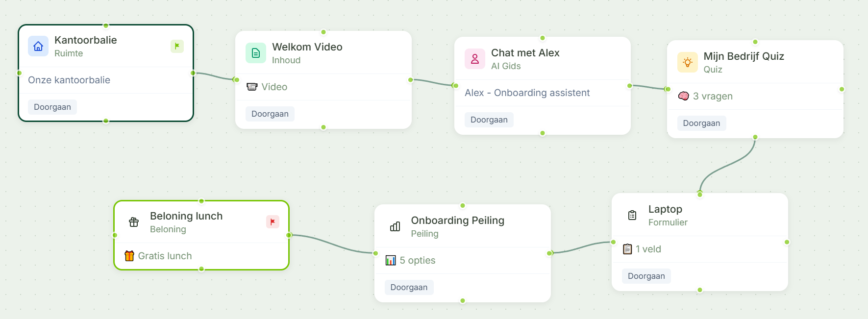Click the colored chart icon next to 5 opties
The image size is (868, 319).
391,260
